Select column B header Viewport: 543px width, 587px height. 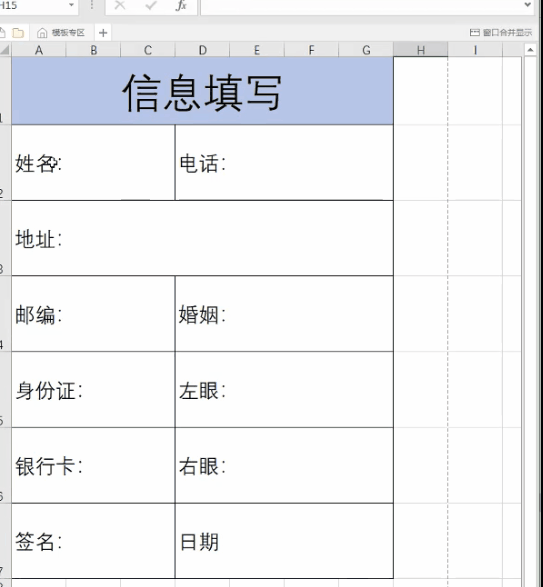[x=93, y=50]
